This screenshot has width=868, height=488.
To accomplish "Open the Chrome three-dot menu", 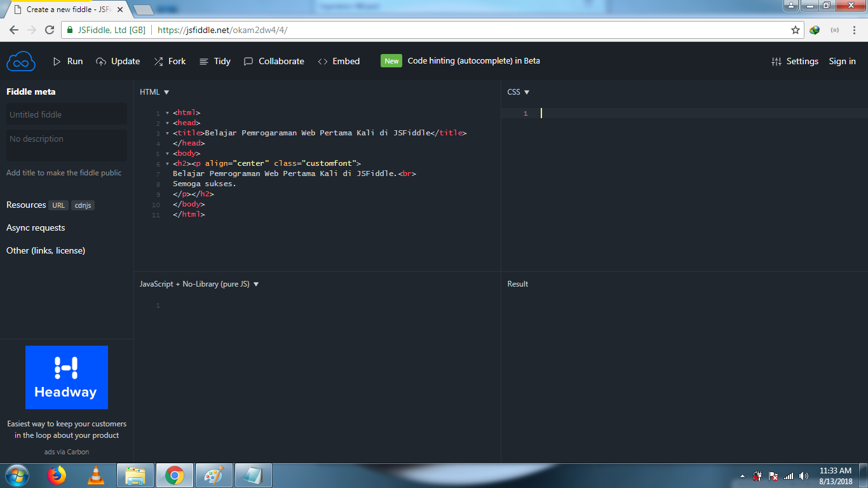I will [x=854, y=29].
